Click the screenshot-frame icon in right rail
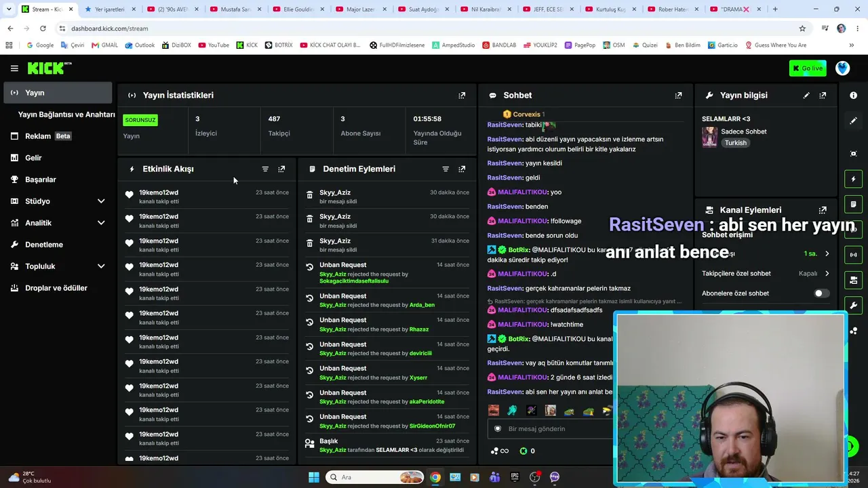This screenshot has height=488, width=868. click(x=853, y=154)
